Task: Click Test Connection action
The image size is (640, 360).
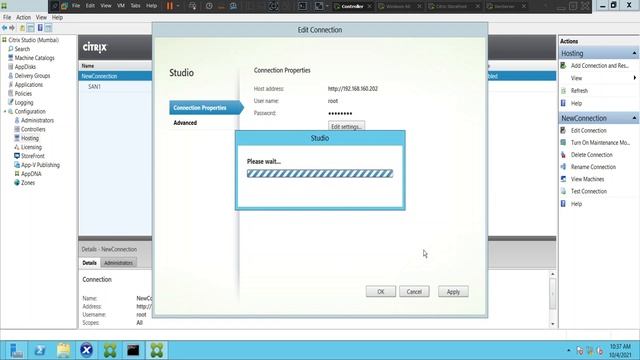Action: (x=589, y=191)
